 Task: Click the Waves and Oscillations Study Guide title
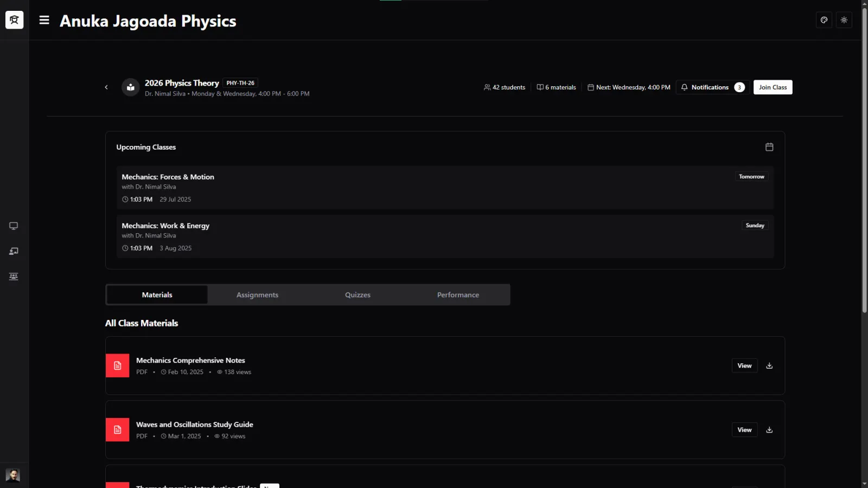195,425
